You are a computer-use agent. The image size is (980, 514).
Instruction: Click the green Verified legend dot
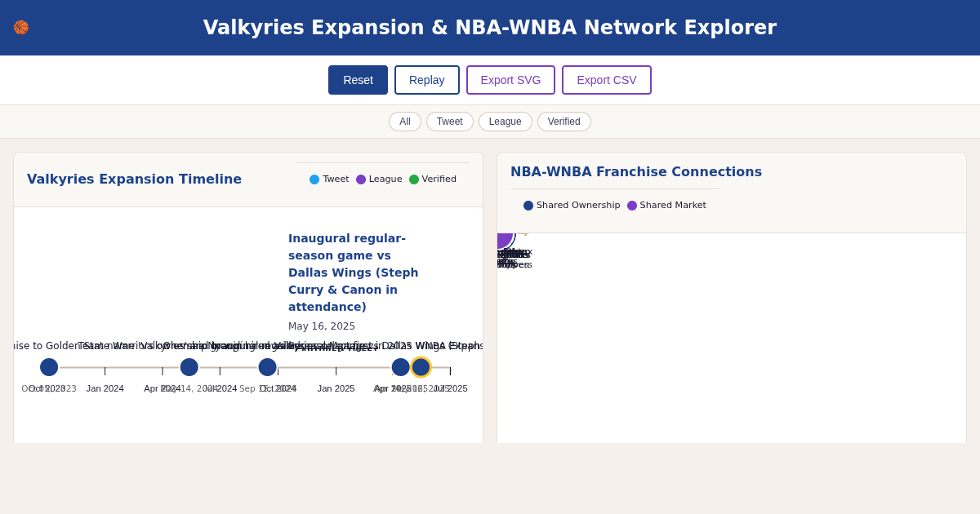[414, 179]
